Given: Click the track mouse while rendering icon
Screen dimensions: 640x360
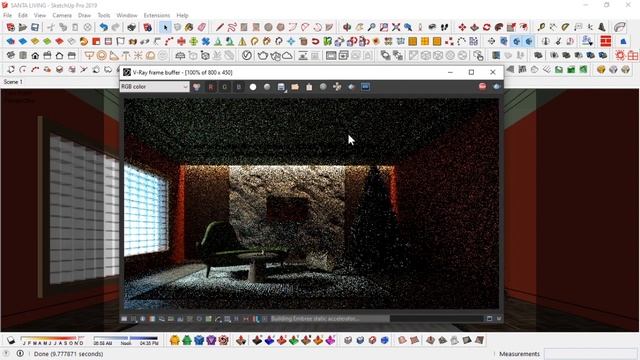Looking at the screenshot, I should 337,87.
